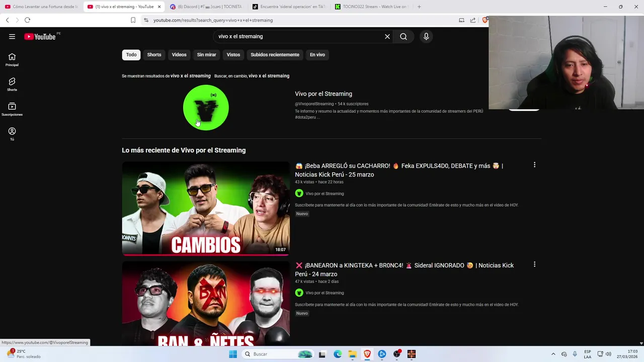Viewport: 644px width, 362px height.
Task: Filter results by Videos chip
Action: (x=179, y=55)
